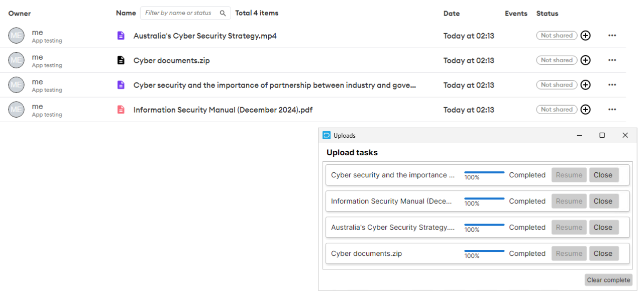Screen dimensions: 644x298
Task: Close the Information Security Manual upload task
Action: (604, 201)
